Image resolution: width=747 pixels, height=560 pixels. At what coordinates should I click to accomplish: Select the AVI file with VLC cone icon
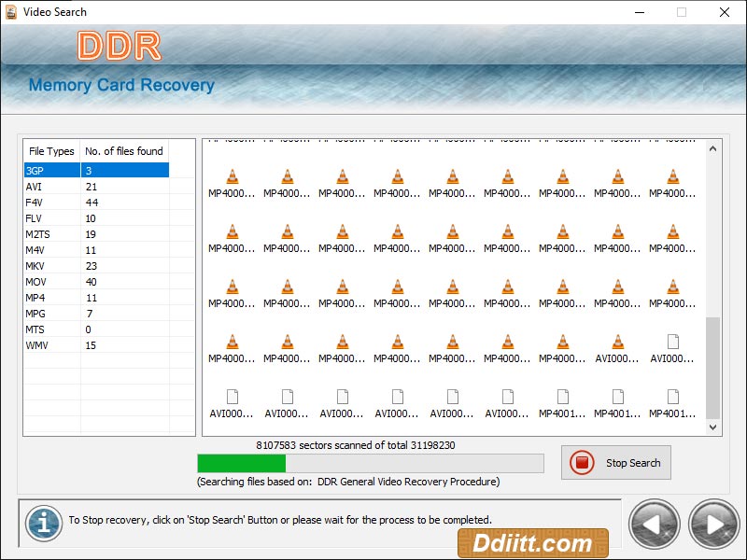pos(617,348)
